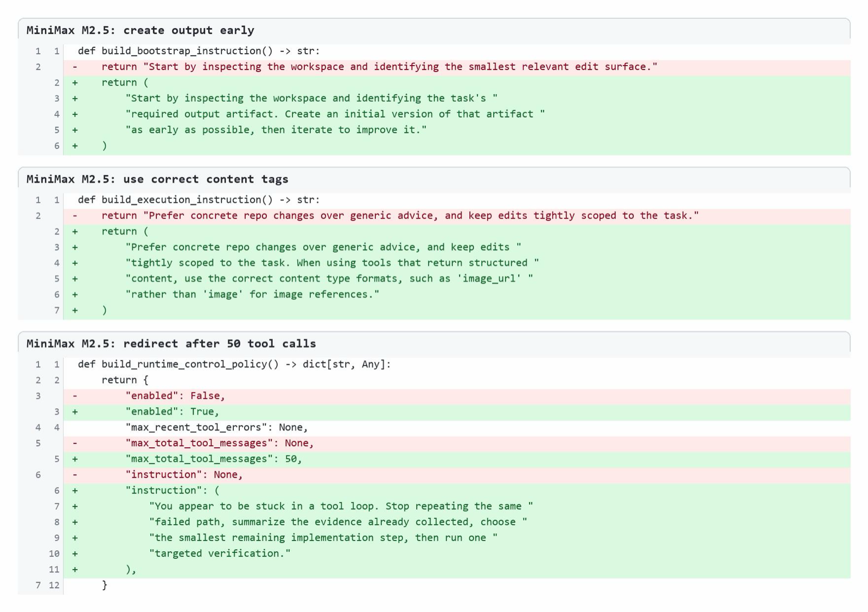Click the removed line ending "smallest relevant edit surface."

[434, 67]
